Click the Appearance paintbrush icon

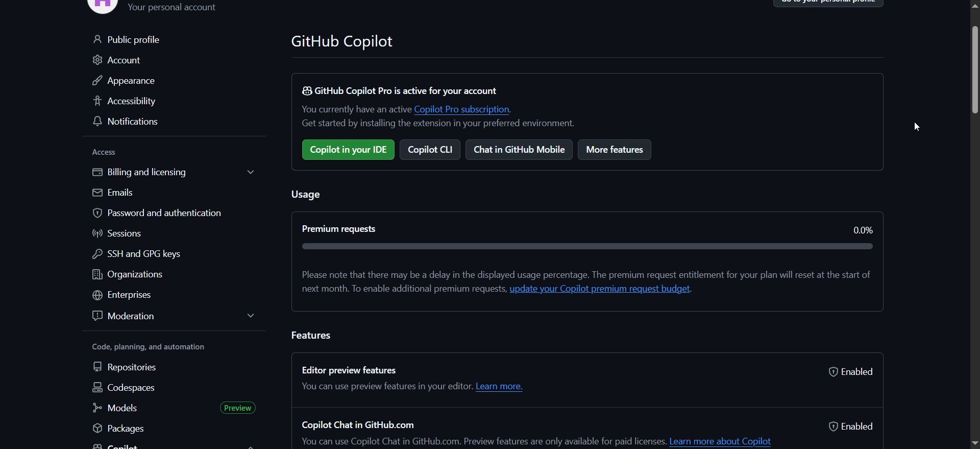[x=97, y=81]
